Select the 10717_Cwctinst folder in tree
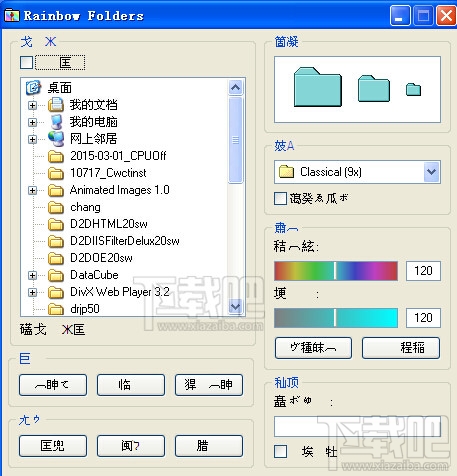Image resolution: width=457 pixels, height=476 pixels. coord(108,173)
